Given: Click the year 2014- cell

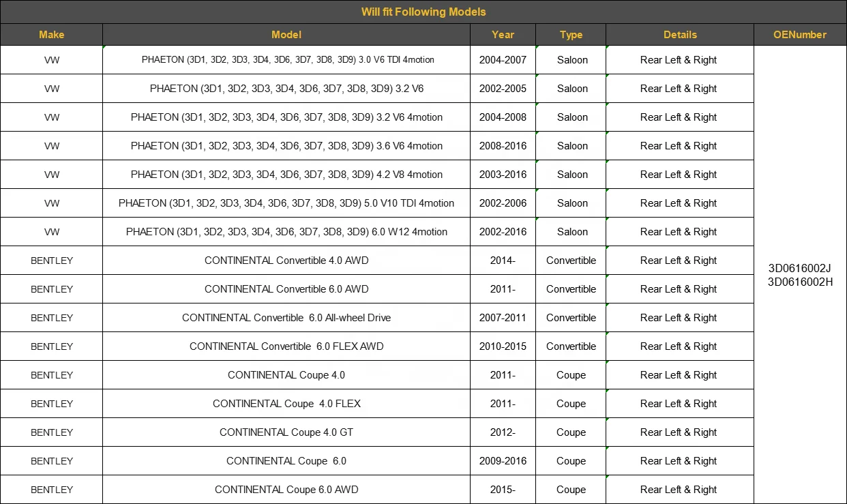Looking at the screenshot, I should 503,261.
